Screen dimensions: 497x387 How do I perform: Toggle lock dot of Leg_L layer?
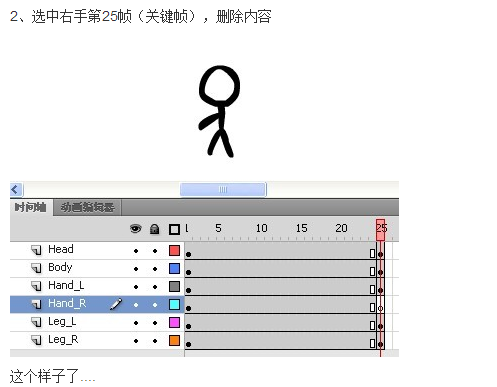pyautogui.click(x=155, y=323)
